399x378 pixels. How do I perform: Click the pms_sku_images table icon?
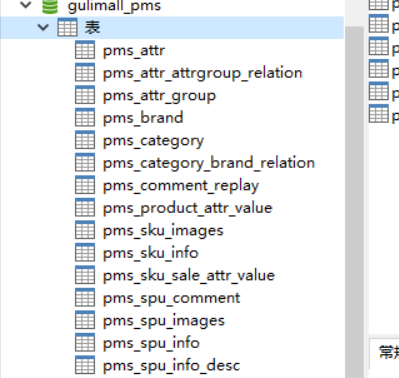pyautogui.click(x=85, y=230)
